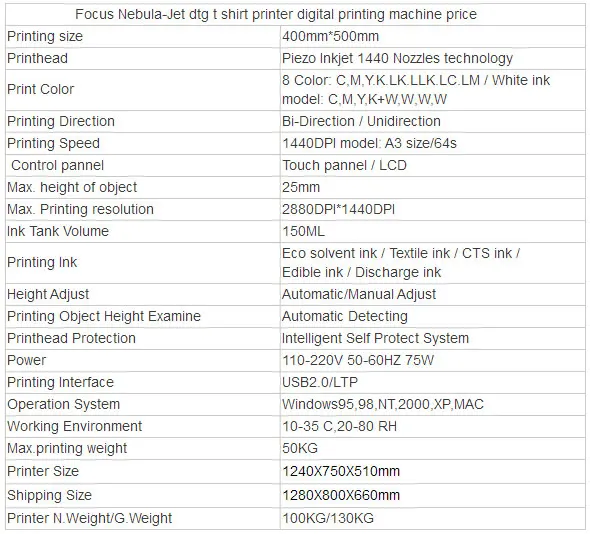Click the 'Bi-Direction / Unidirection' value
The height and width of the screenshot is (534, 590).
coord(361,121)
